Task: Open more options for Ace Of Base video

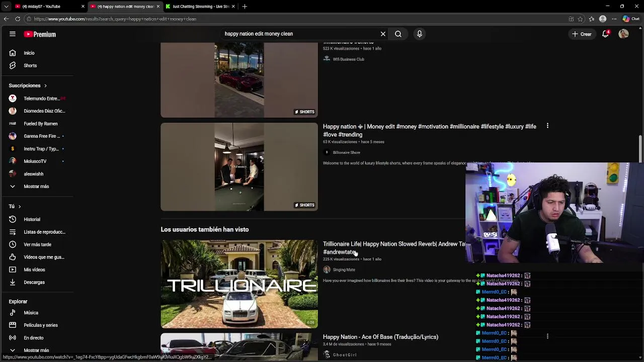Action: [547, 336]
